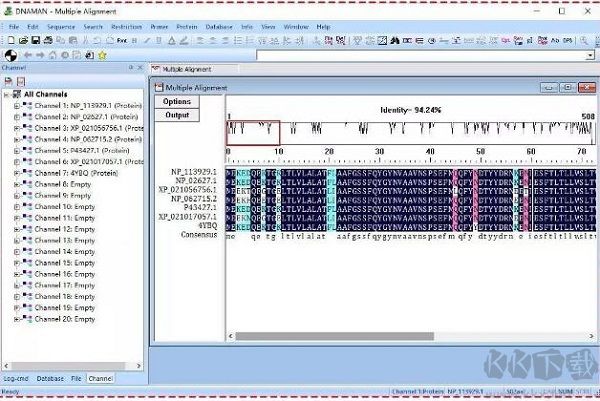Screen dimensions: 600x401
Task: Click the yellow star icon in the navigation toolbar
Action: click(103, 55)
